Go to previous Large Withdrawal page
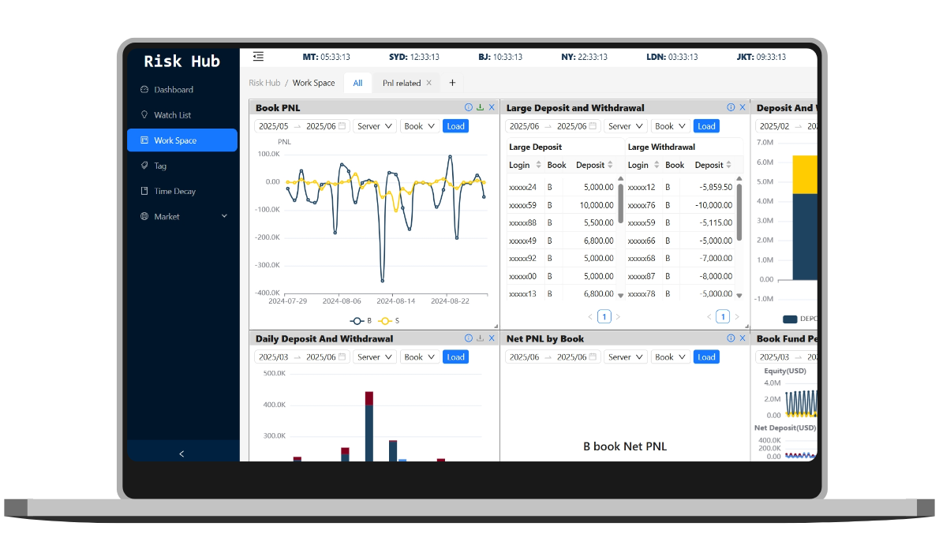This screenshot has height=560, width=939. (x=709, y=316)
